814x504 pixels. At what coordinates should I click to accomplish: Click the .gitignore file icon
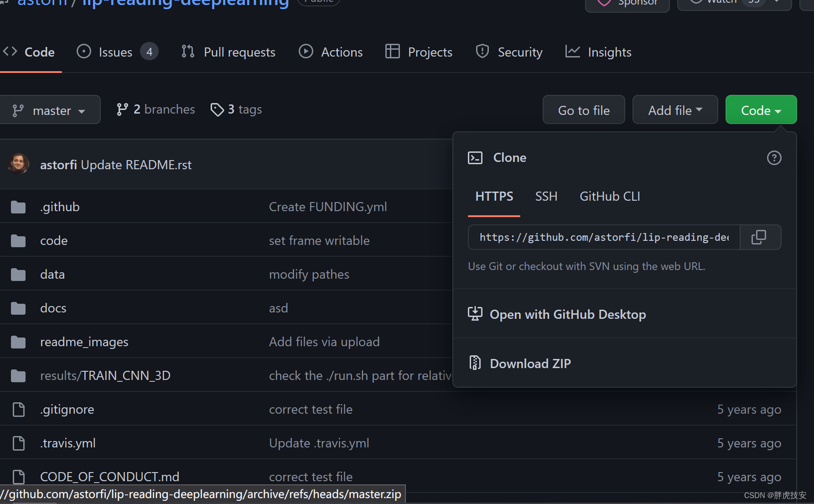19,410
